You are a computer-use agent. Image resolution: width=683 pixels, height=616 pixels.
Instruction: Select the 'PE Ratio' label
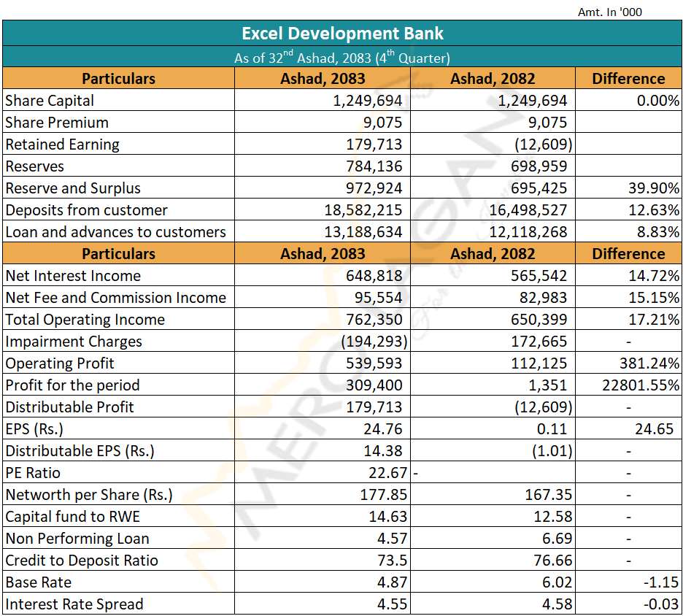[x=33, y=473]
